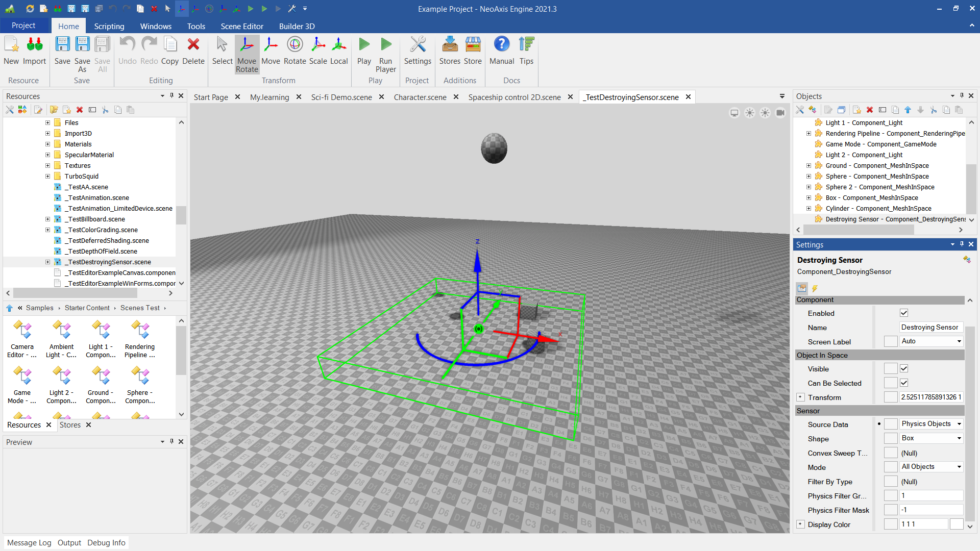
Task: Switch to the Scene Editor ribbon tab
Action: pos(241,26)
